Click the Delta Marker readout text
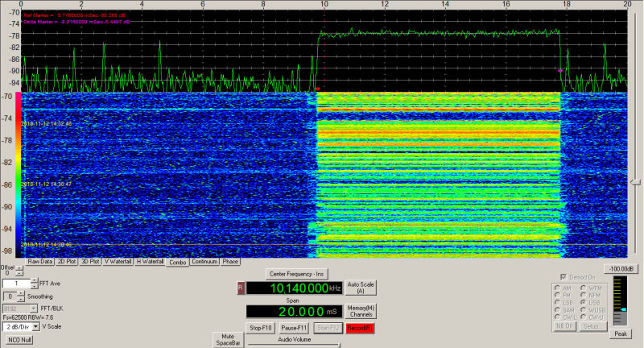Viewport: 644px width, 348px height. (76, 22)
